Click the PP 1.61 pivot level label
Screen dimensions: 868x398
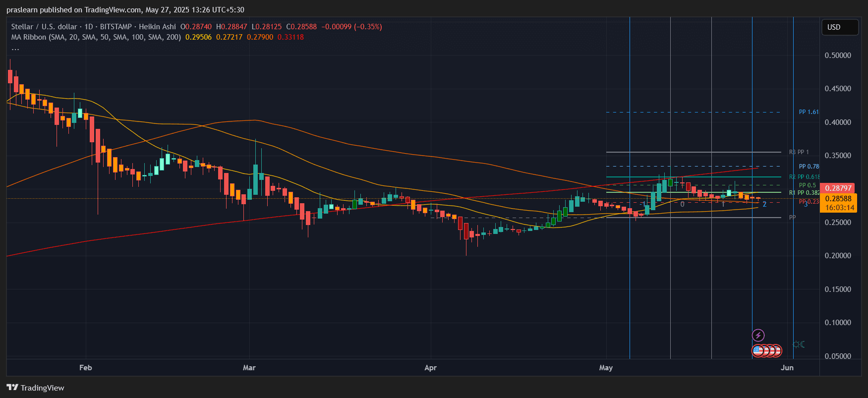click(809, 112)
